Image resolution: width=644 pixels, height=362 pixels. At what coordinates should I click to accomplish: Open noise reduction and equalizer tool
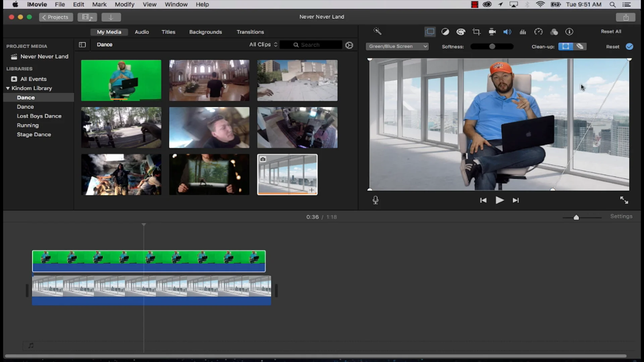tap(523, 32)
